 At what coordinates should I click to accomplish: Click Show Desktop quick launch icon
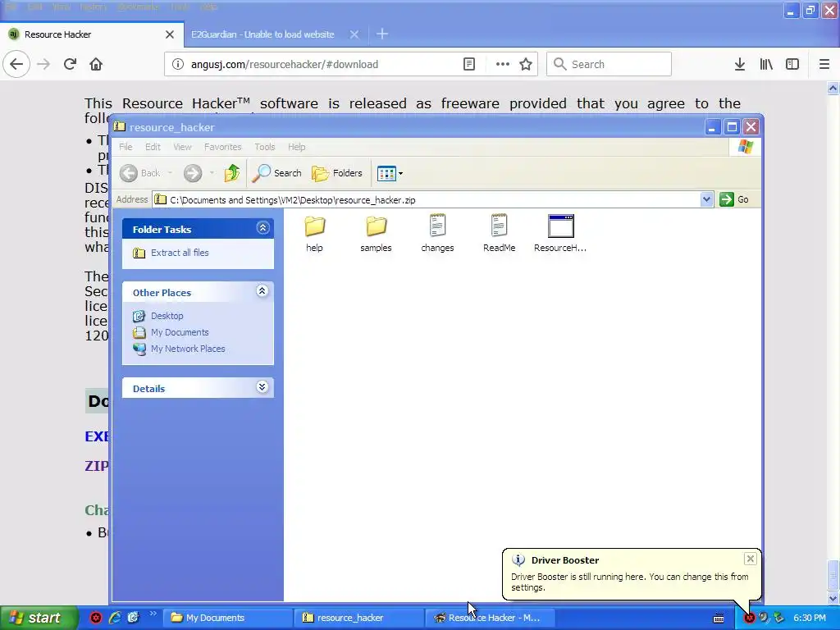[x=134, y=618]
